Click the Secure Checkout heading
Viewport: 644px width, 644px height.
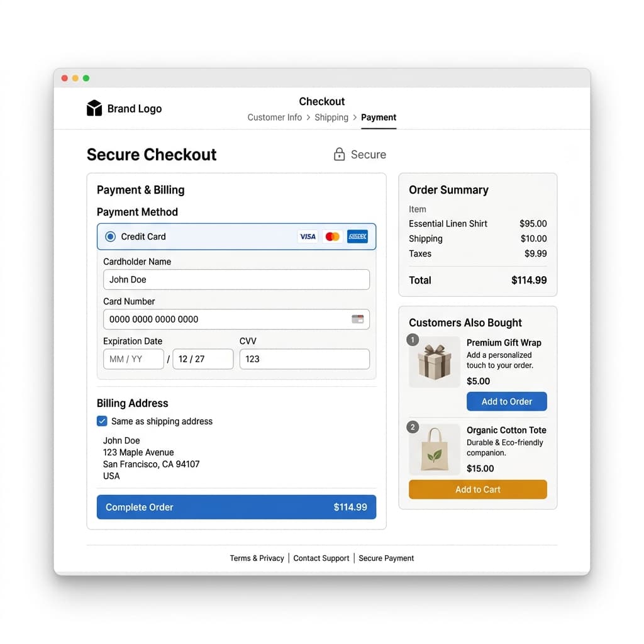point(152,155)
